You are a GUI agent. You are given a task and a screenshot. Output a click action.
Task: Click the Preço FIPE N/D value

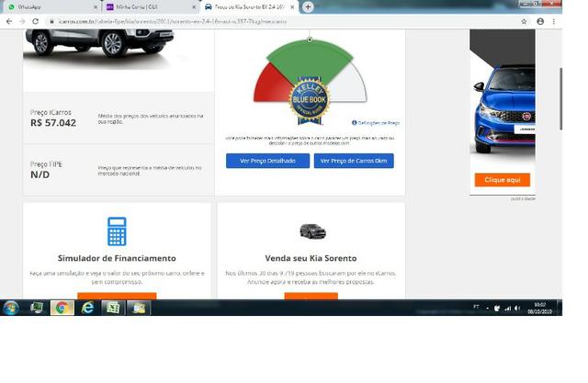(x=40, y=175)
